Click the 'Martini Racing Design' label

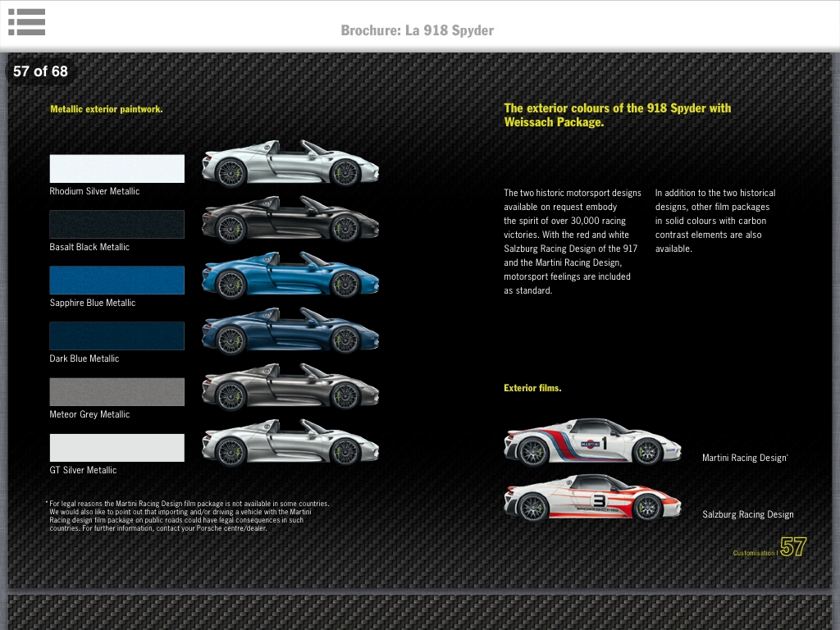pyautogui.click(x=744, y=458)
